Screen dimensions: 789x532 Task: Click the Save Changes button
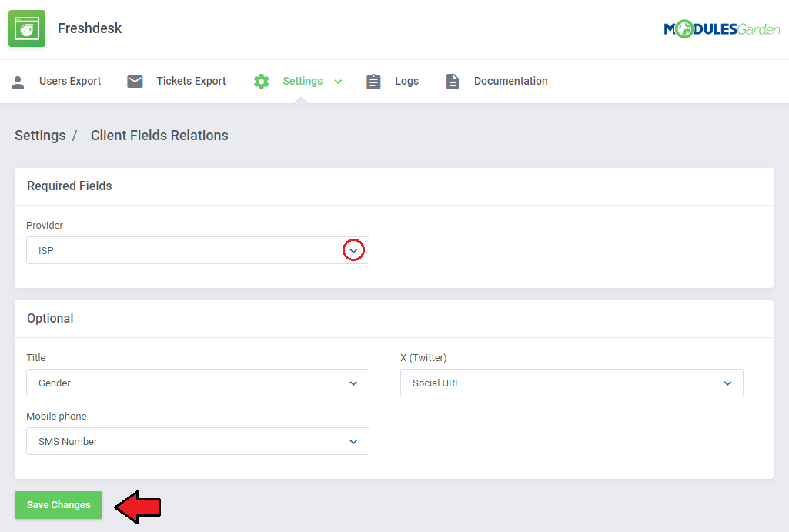59,505
